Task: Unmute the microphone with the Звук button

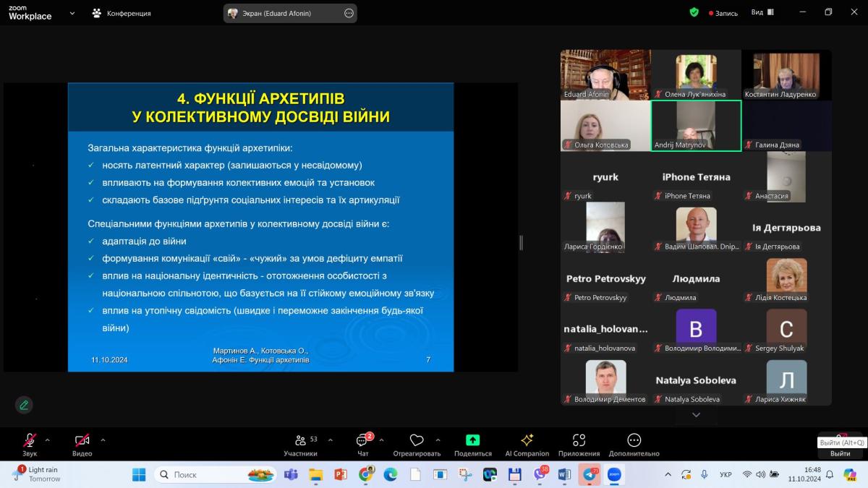Action: coord(30,441)
